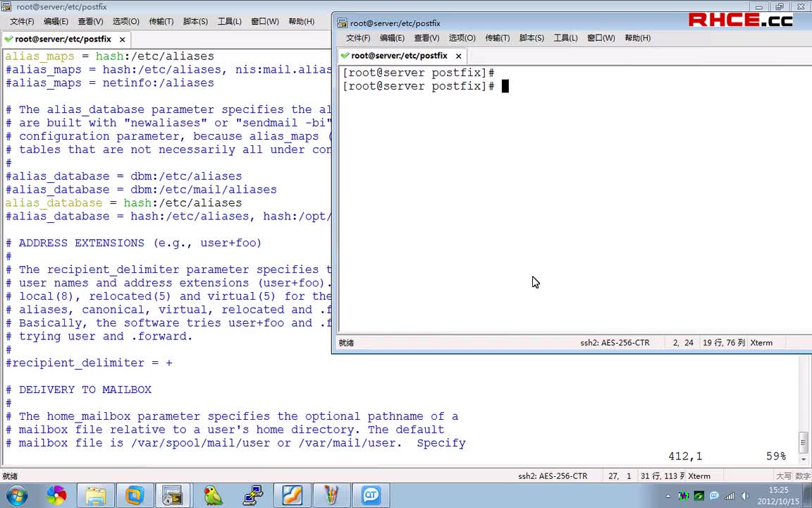The height and width of the screenshot is (508, 812).
Task: Show hidden system tray icons
Action: (x=668, y=496)
